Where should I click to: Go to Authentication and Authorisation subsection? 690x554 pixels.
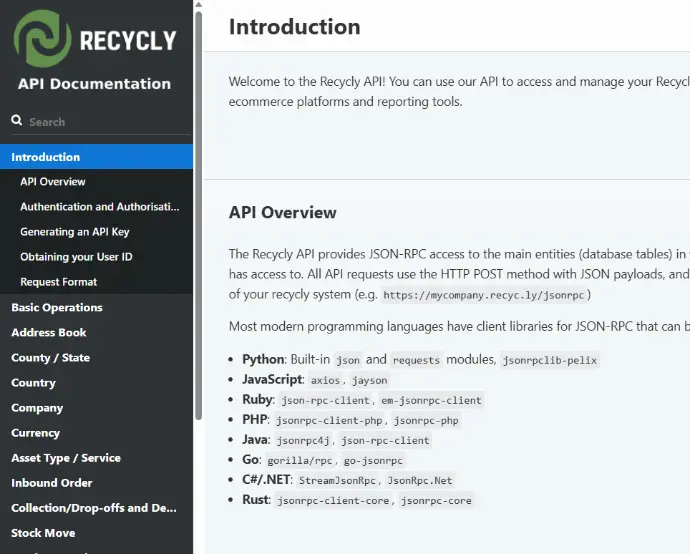(99, 207)
